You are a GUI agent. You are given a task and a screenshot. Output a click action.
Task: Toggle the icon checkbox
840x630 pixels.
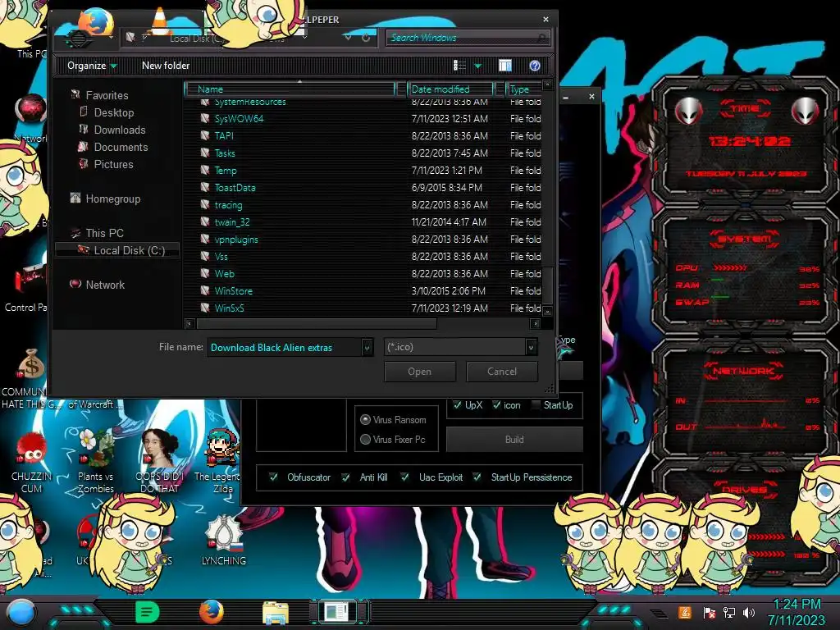point(496,405)
